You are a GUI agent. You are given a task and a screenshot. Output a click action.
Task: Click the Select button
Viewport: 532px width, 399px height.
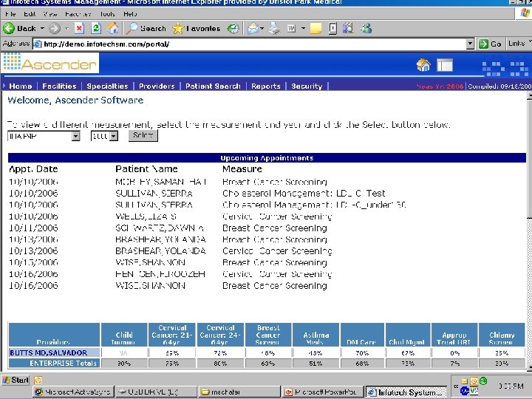click(143, 135)
